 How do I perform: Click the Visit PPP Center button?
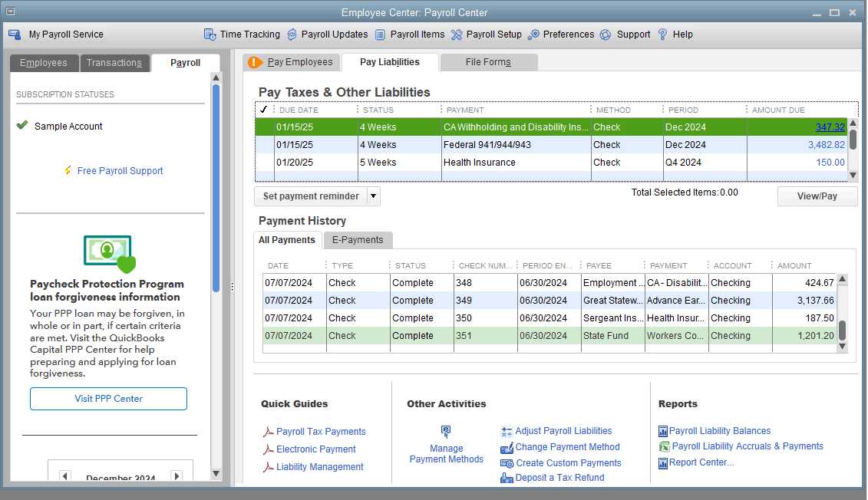[108, 399]
